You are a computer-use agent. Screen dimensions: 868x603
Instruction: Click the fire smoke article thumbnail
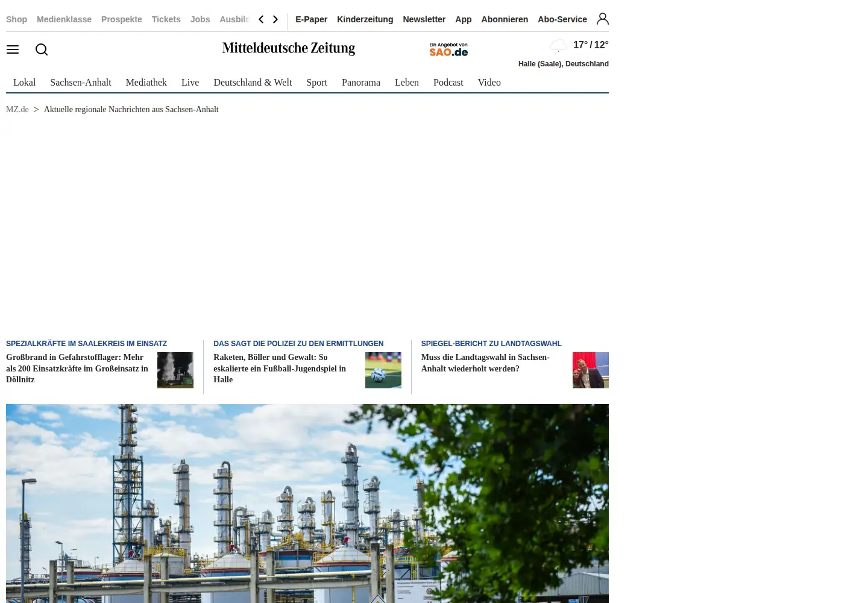tap(175, 370)
